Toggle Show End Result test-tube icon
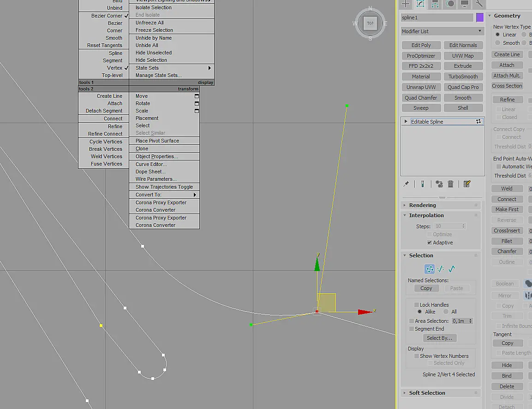 coord(422,184)
